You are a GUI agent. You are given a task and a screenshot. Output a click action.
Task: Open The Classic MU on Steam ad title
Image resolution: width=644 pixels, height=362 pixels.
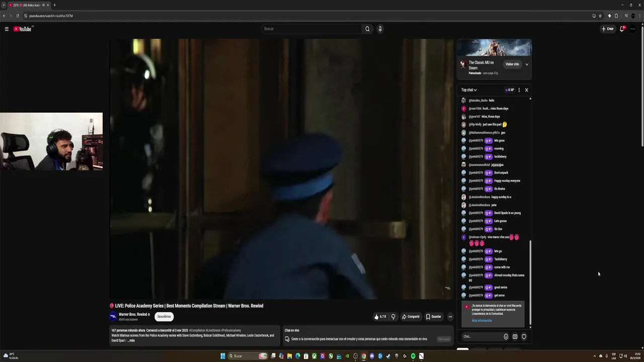click(481, 65)
